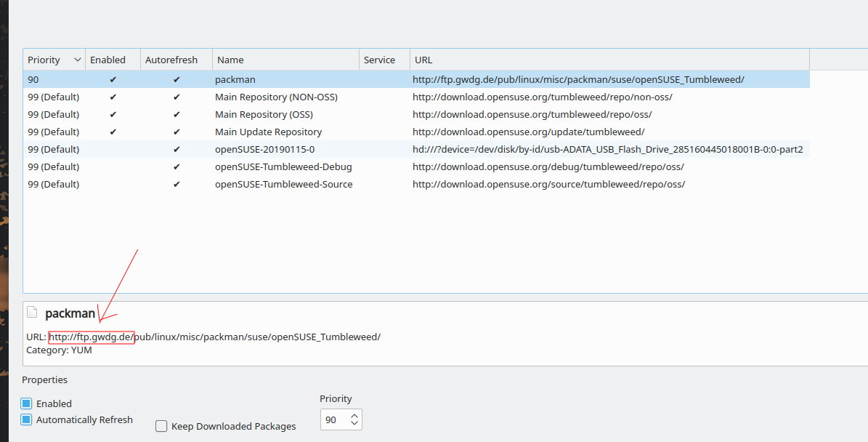Click the debug/tumbleweed URL cell
The height and width of the screenshot is (442, 868).
point(548,166)
